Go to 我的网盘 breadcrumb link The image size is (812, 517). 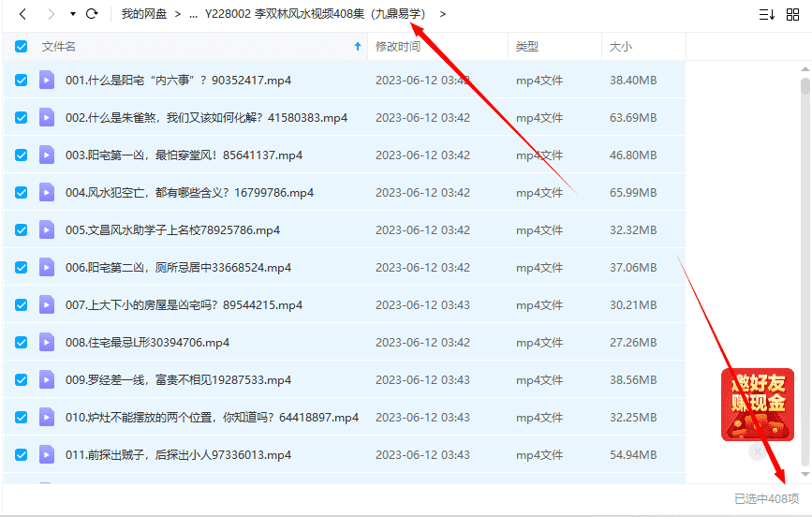tap(143, 14)
